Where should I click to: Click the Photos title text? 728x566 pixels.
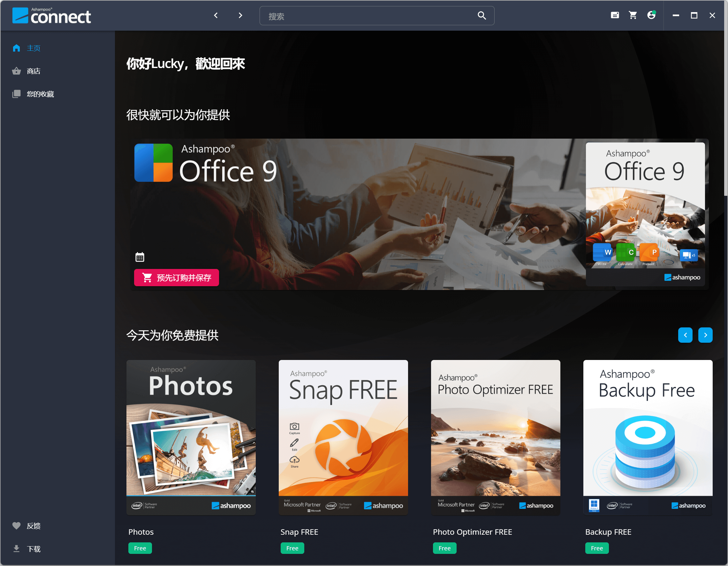click(x=141, y=532)
